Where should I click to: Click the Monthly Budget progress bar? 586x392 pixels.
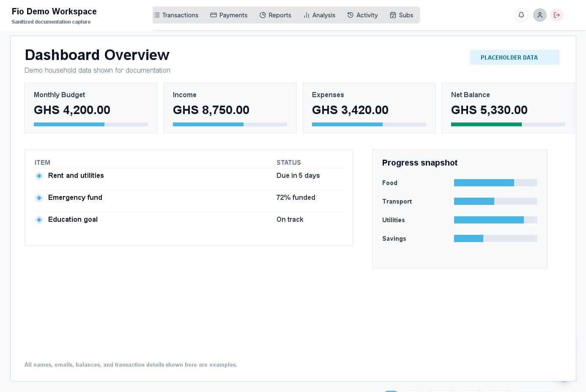click(91, 125)
